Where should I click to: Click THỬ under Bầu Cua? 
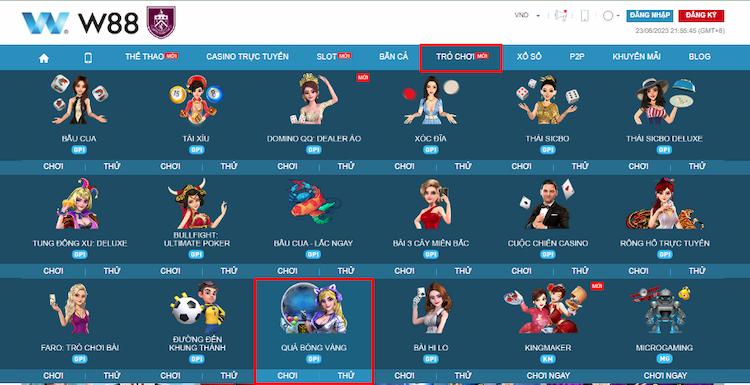click(x=112, y=166)
